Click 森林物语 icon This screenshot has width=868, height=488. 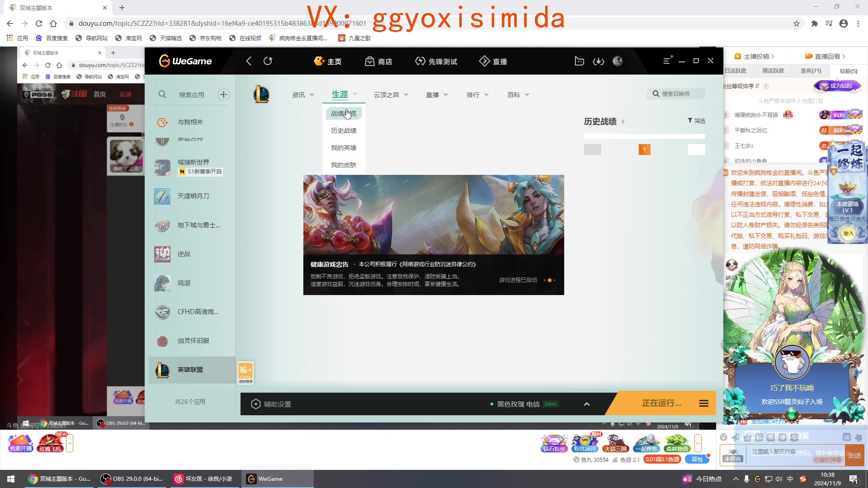click(677, 443)
